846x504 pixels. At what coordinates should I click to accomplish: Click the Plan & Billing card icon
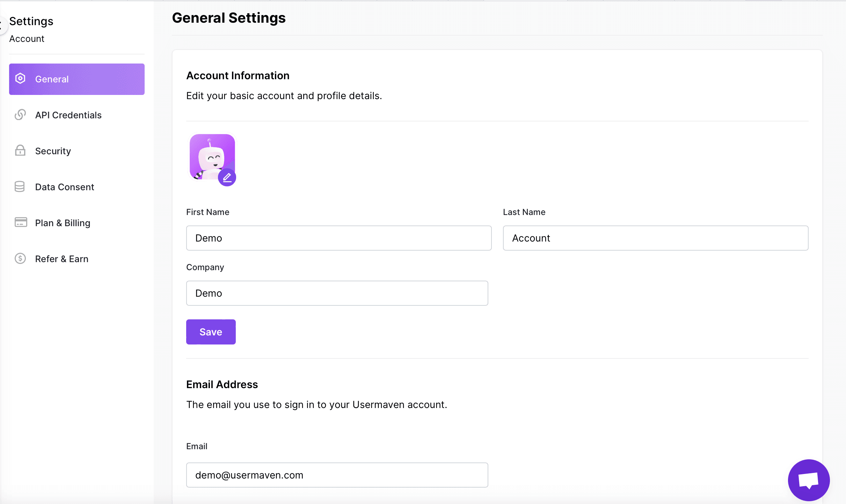click(21, 222)
